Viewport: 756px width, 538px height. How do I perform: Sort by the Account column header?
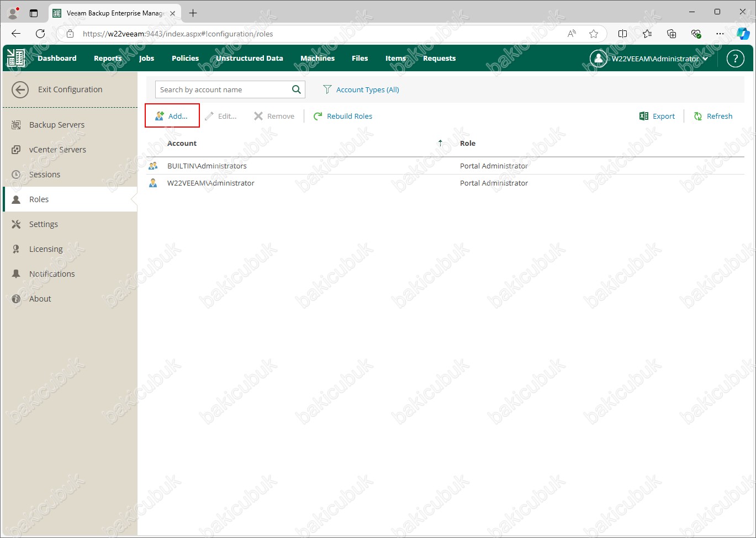(x=182, y=143)
